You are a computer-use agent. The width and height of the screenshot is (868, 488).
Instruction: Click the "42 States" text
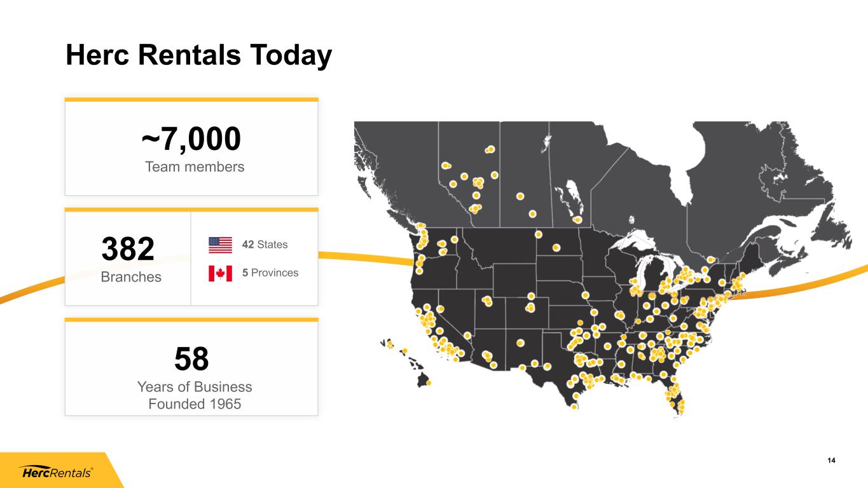(x=265, y=245)
